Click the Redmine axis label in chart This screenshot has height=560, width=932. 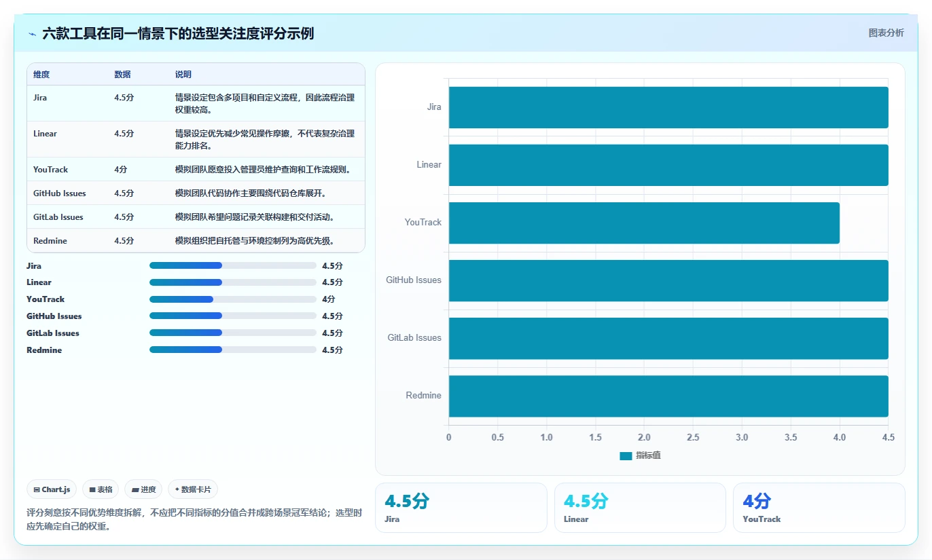[x=424, y=396]
